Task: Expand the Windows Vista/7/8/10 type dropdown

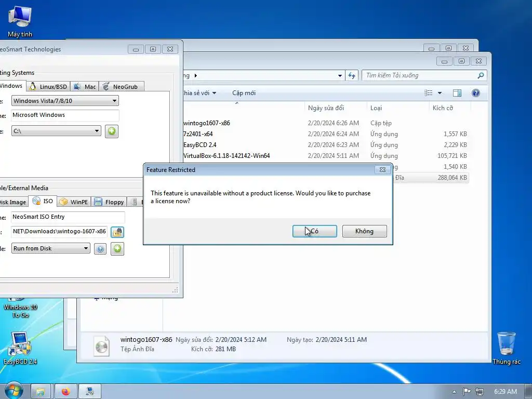Action: [x=65, y=101]
